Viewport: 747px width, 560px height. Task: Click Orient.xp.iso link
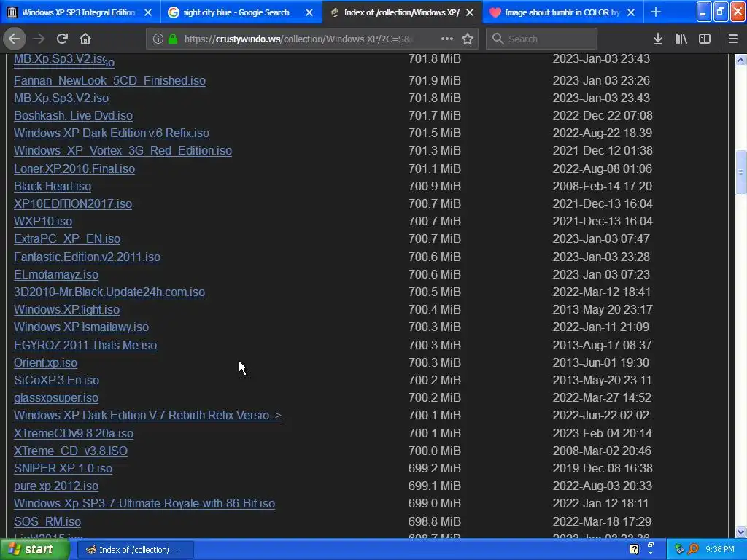(x=45, y=362)
